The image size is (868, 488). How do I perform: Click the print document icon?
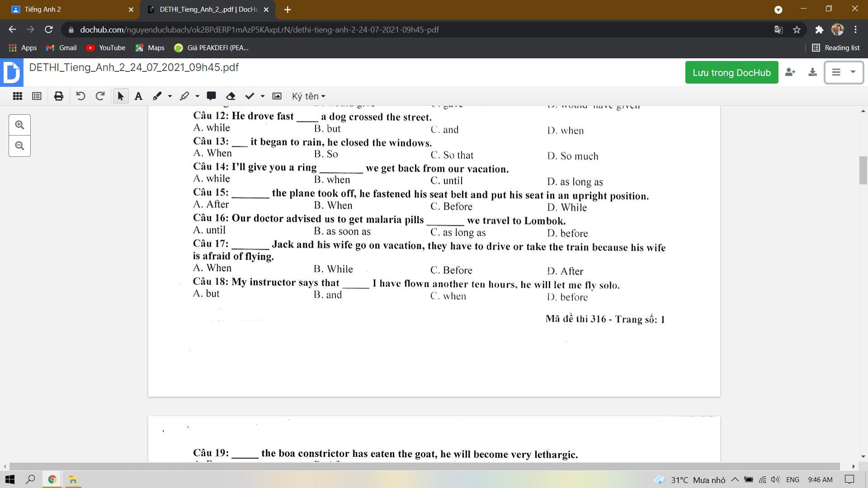[59, 96]
